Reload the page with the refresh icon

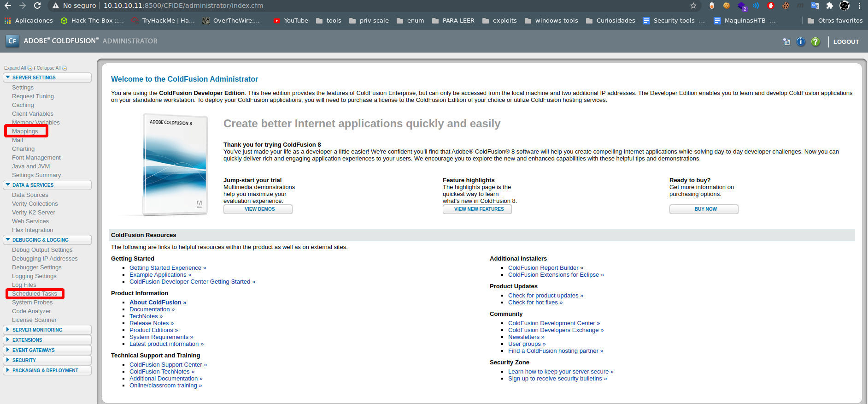tap(37, 6)
